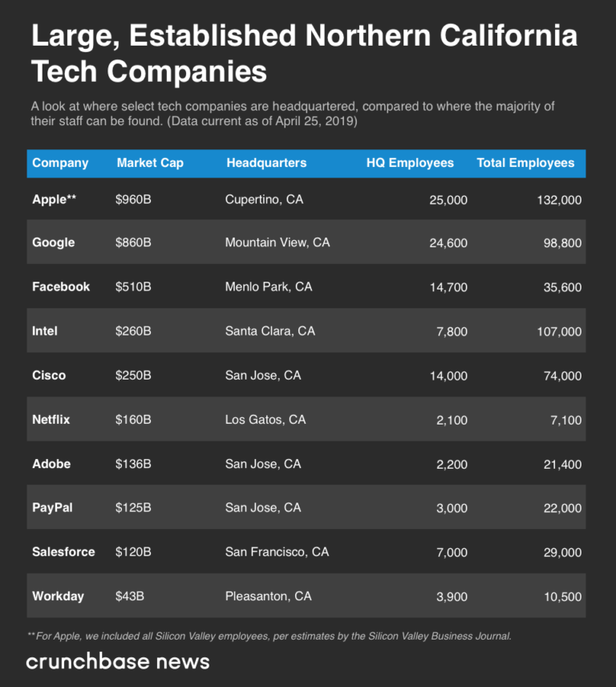Select Intel in the Company column
The height and width of the screenshot is (687, 616).
[x=45, y=331]
